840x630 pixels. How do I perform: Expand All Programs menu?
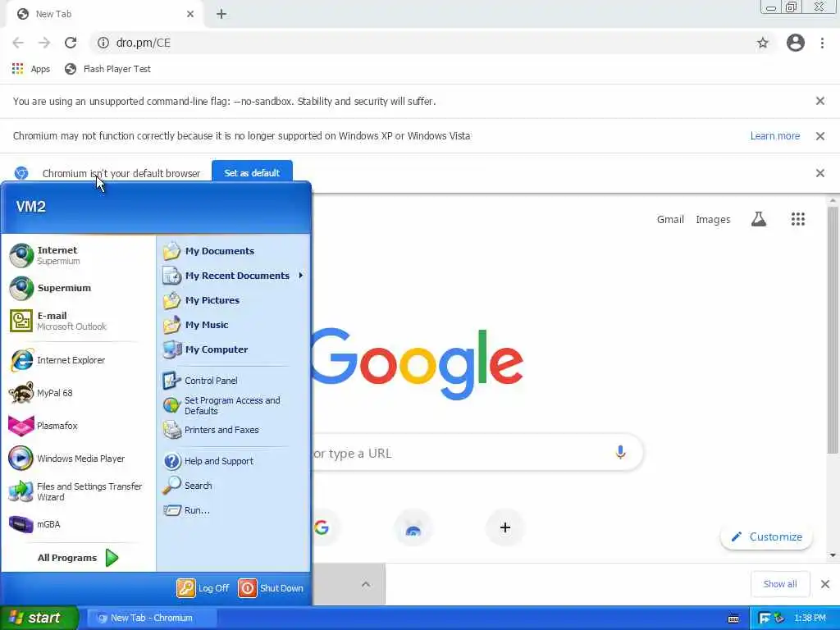click(78, 558)
